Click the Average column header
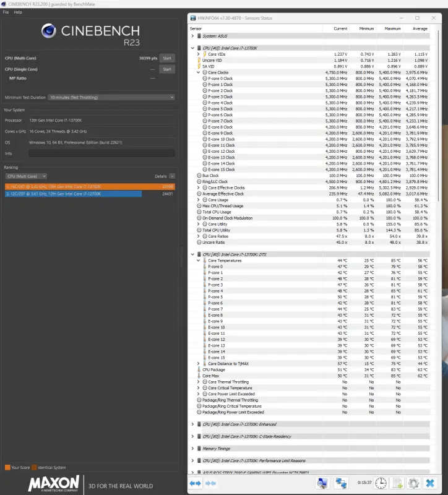This screenshot has height=495, width=448. [420, 28]
